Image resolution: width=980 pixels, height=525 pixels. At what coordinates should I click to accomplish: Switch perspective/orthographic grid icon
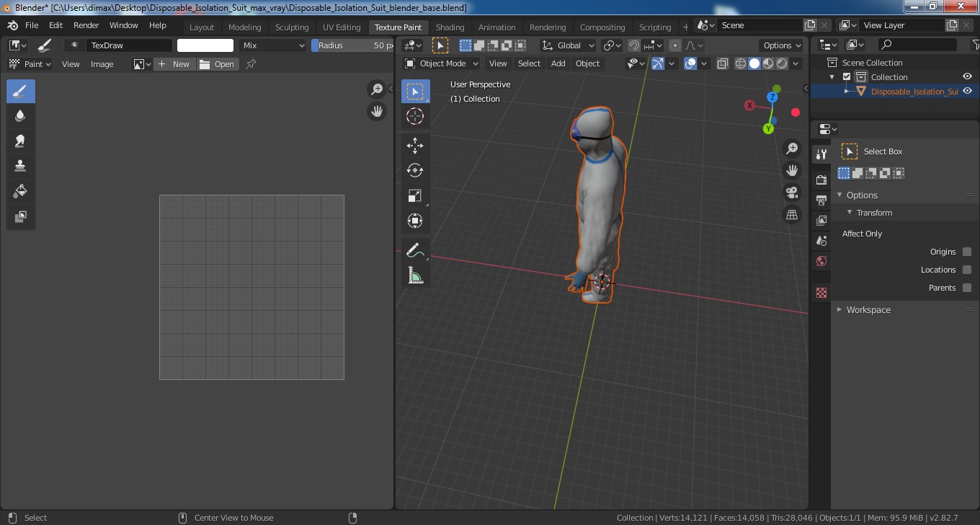click(x=792, y=215)
